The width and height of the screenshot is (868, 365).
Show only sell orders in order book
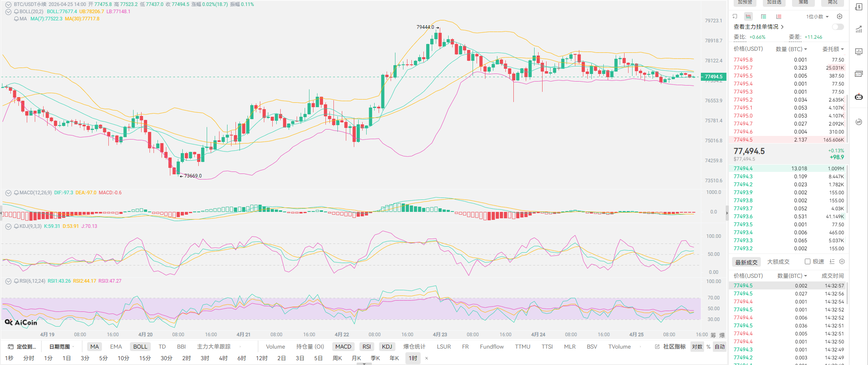click(778, 16)
